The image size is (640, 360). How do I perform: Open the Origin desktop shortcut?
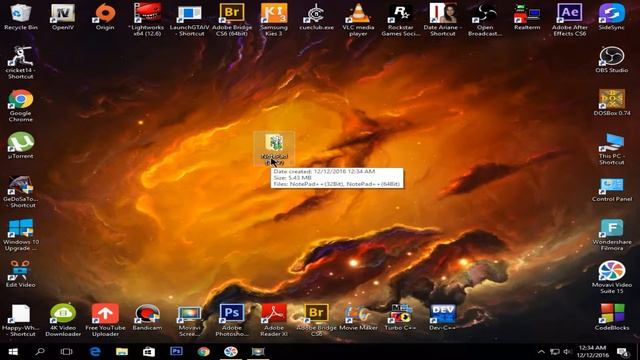click(105, 17)
